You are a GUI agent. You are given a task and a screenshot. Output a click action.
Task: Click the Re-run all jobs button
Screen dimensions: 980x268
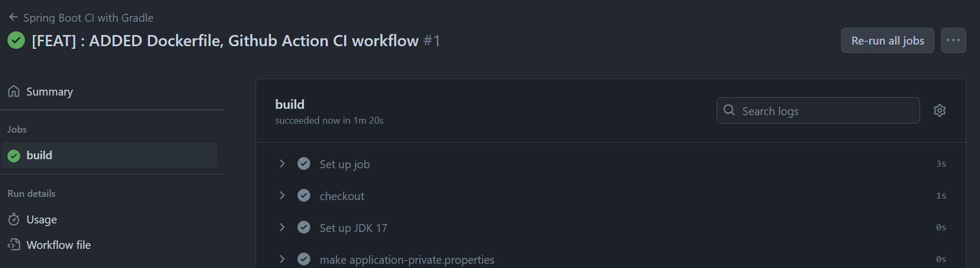pyautogui.click(x=887, y=40)
